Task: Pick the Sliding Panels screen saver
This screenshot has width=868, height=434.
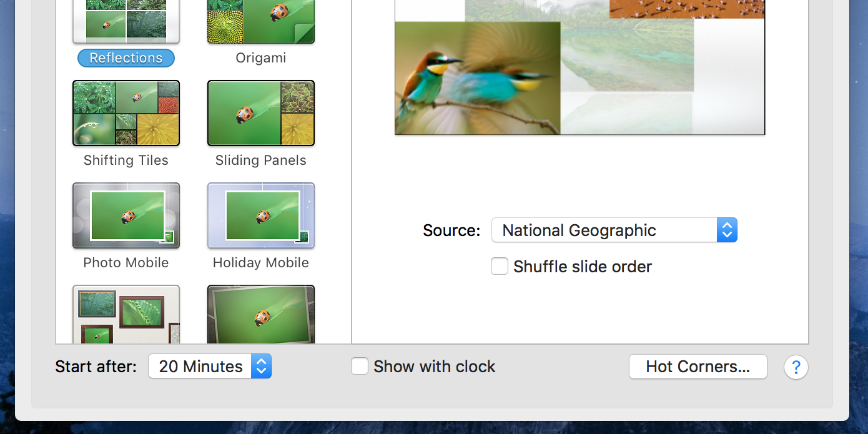Action: tap(261, 113)
